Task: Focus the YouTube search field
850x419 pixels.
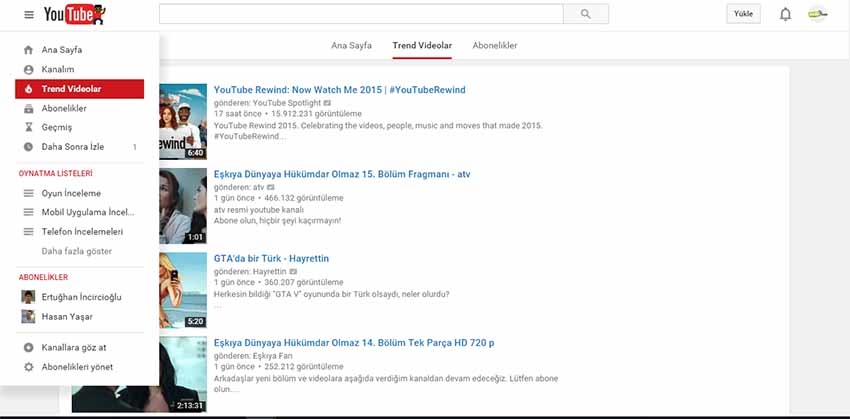Action: click(x=360, y=14)
